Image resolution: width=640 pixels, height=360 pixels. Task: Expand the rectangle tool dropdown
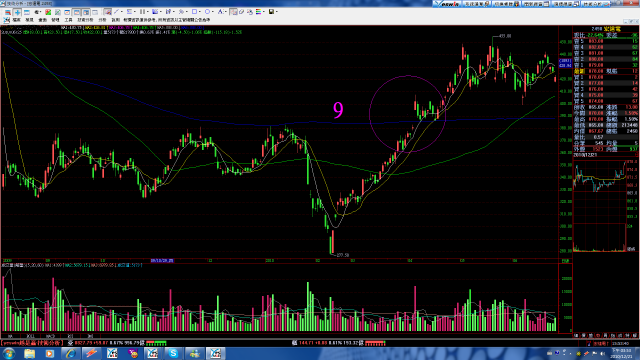pyautogui.click(x=200, y=12)
